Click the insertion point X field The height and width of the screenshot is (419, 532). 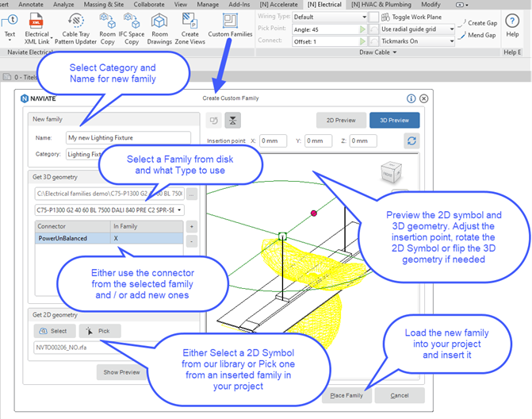point(273,140)
